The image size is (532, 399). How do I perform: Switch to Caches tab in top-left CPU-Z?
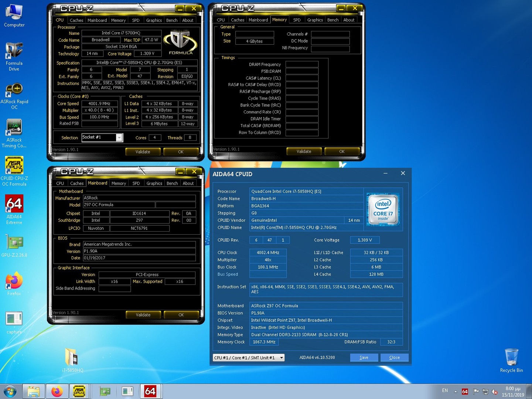(x=76, y=20)
